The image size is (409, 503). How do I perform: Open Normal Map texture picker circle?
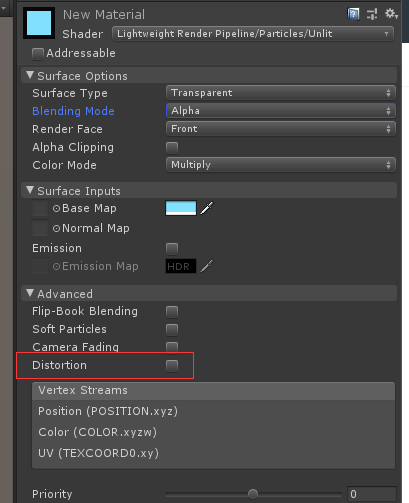[56, 228]
